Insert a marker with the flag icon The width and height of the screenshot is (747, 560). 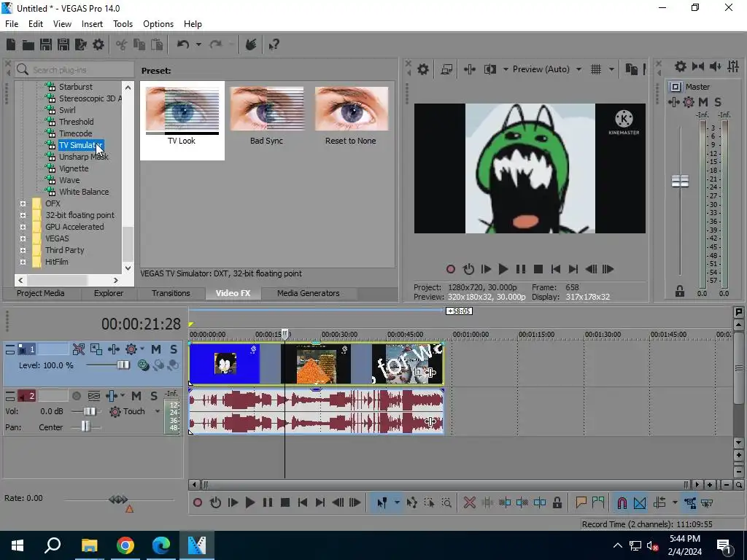[581, 503]
